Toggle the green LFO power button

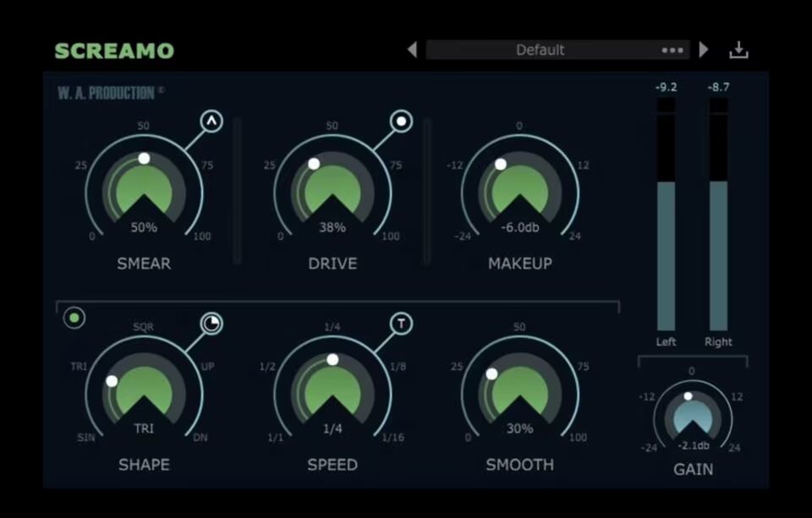pyautogui.click(x=74, y=318)
